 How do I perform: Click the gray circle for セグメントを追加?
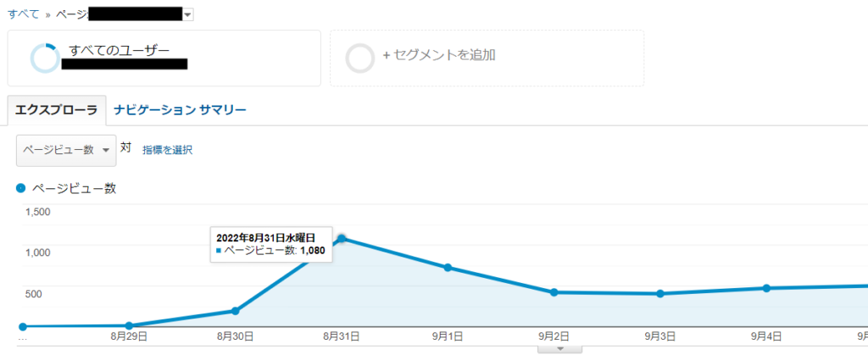tap(360, 58)
